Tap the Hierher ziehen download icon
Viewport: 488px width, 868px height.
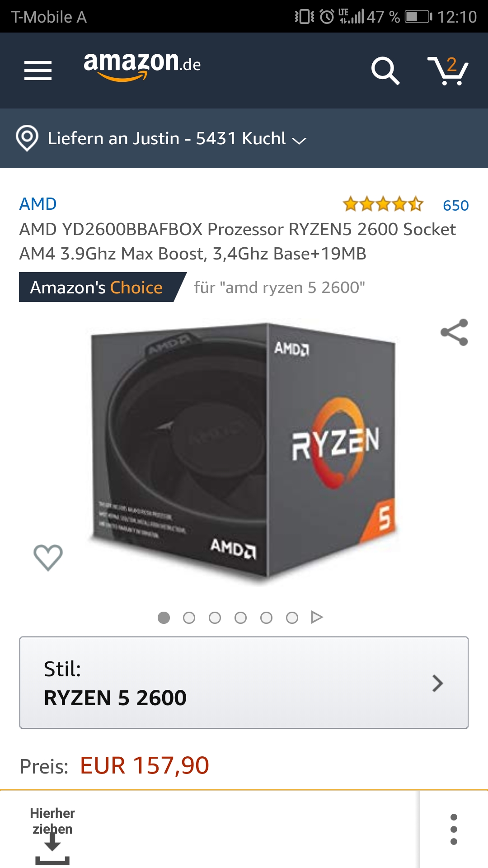coord(52,849)
